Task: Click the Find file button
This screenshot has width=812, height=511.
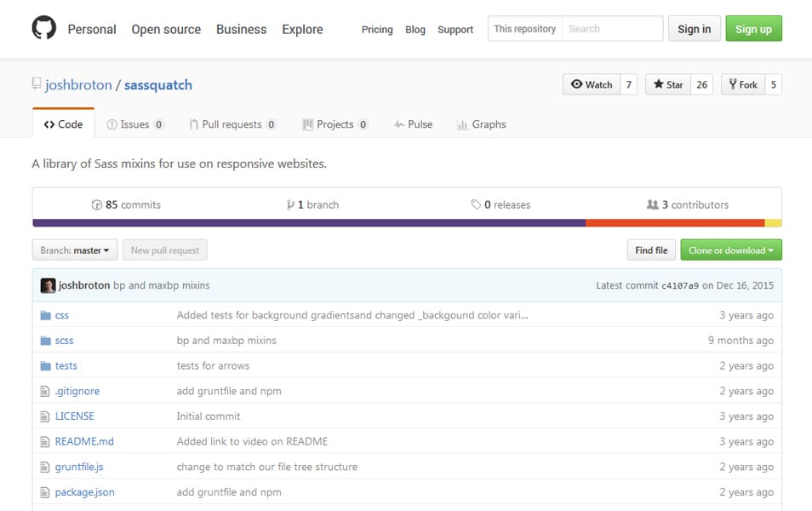Action: click(651, 250)
